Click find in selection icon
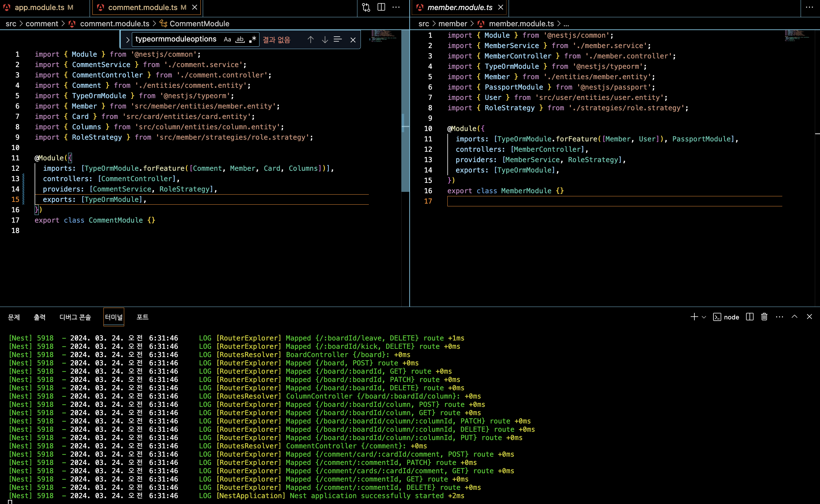The image size is (820, 504). pos(338,40)
